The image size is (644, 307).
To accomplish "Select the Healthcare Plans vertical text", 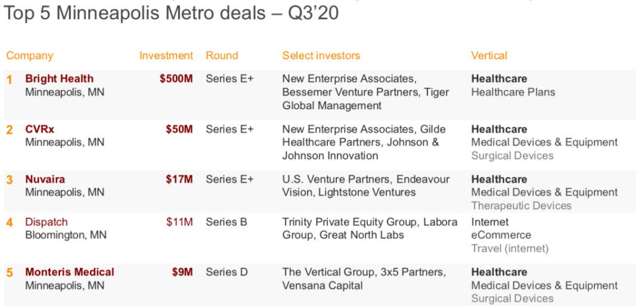I will pyautogui.click(x=513, y=92).
